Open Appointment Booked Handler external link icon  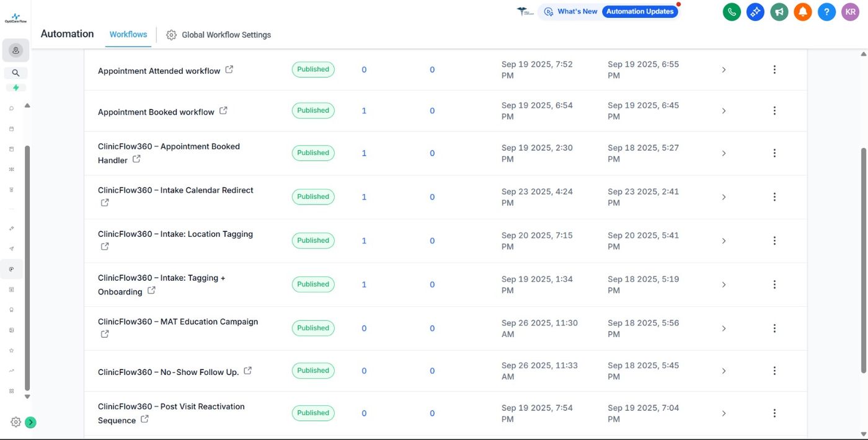click(x=136, y=159)
